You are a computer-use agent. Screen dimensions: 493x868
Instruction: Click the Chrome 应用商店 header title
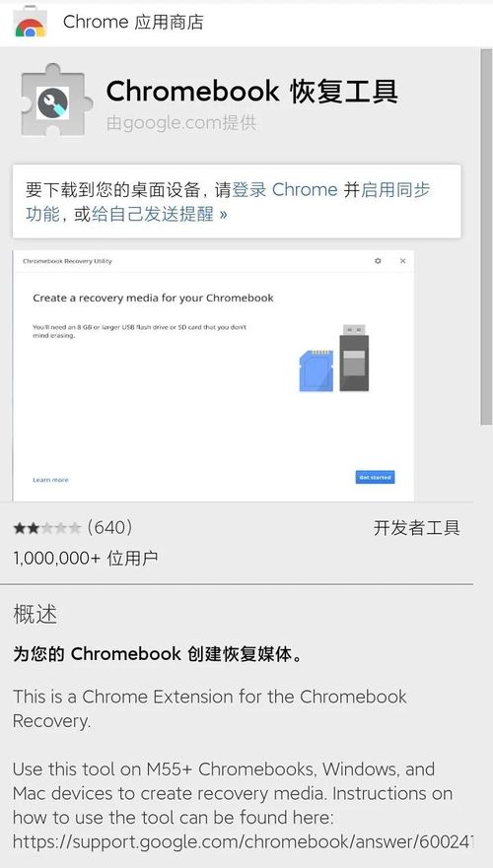click(x=133, y=22)
